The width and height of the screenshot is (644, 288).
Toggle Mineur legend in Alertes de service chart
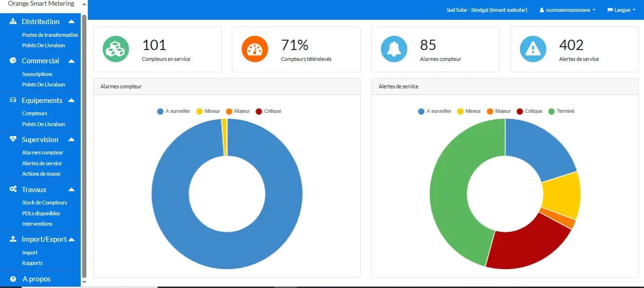(x=469, y=111)
